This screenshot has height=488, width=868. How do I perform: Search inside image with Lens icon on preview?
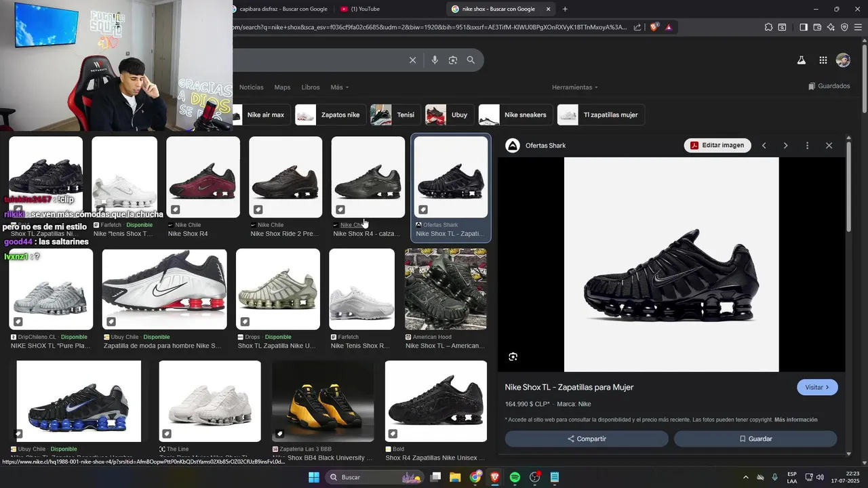click(x=513, y=357)
